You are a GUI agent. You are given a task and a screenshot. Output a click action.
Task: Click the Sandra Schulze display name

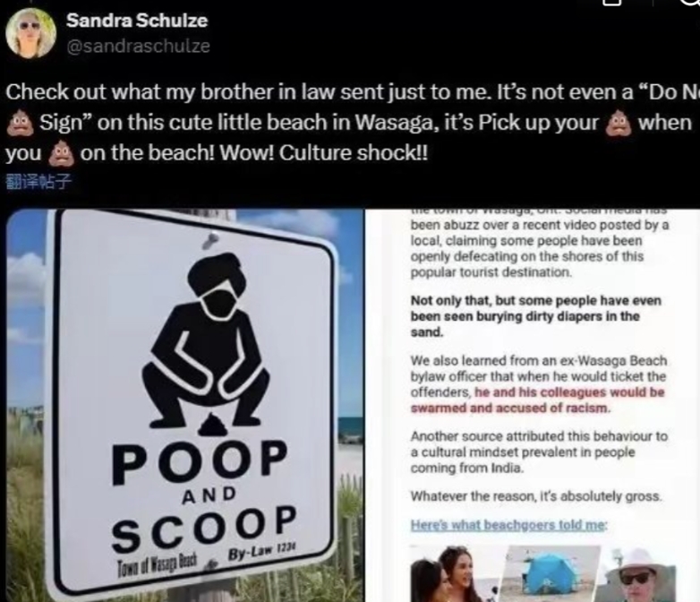[137, 21]
